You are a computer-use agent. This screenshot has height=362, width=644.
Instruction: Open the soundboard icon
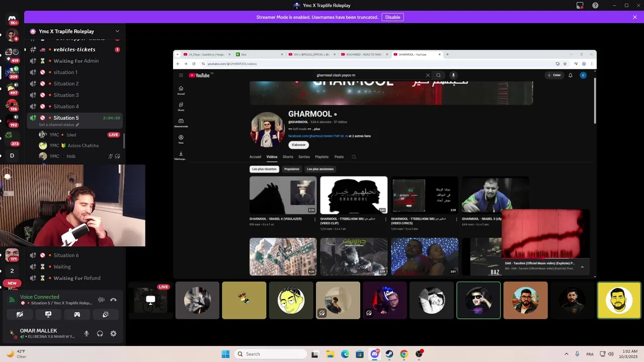point(106,314)
